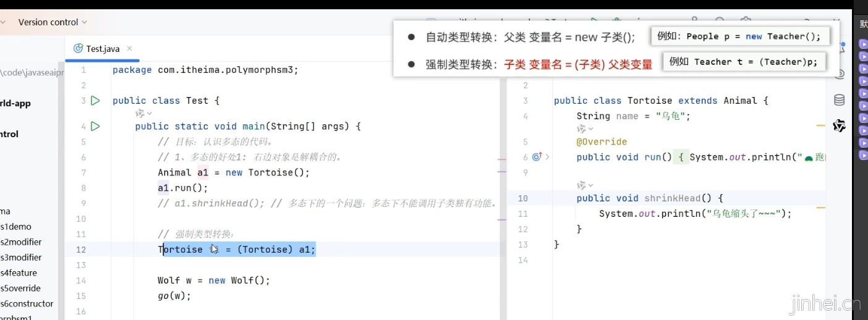The height and width of the screenshot is (320, 868).
Task: Select the rld-app project node
Action: [15, 103]
